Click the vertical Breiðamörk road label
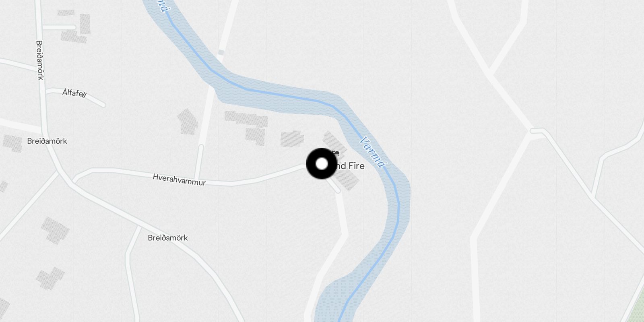Screen dimensions: 644x322 point(40,60)
